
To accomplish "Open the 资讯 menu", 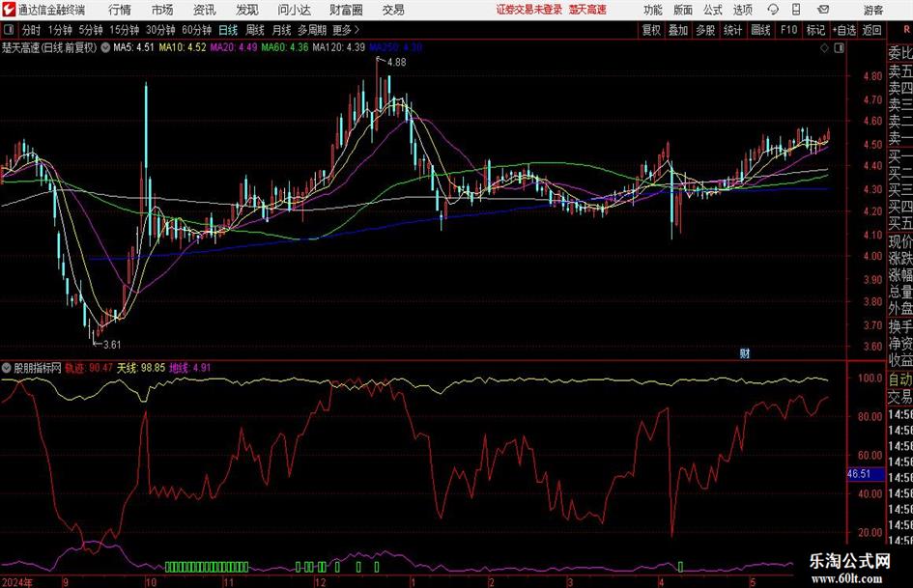I will tap(205, 10).
